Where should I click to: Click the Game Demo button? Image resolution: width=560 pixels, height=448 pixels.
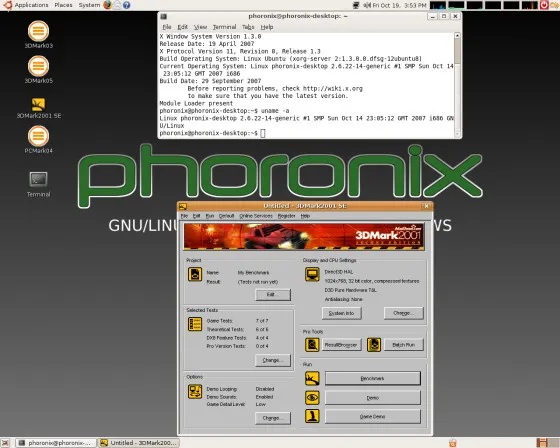click(x=372, y=417)
